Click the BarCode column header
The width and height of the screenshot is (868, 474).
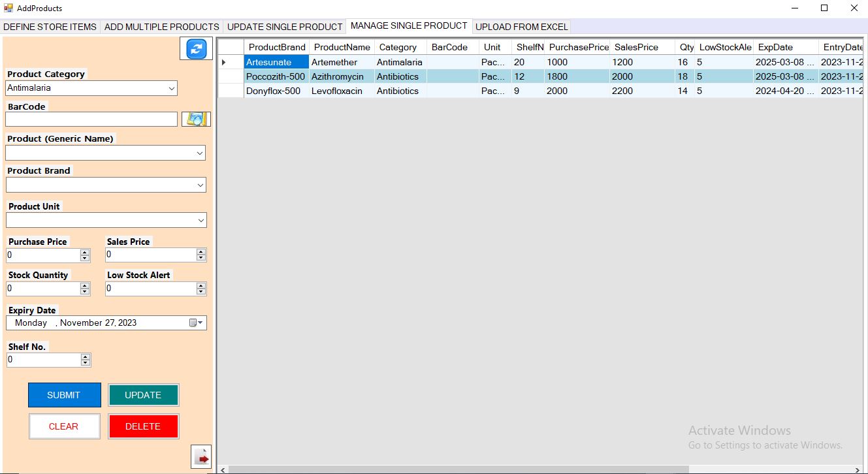pyautogui.click(x=453, y=47)
